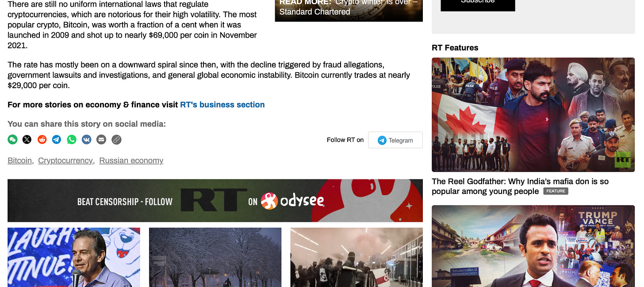Click the Subscribe button
The width and height of the screenshot is (644, 287).
pyautogui.click(x=478, y=4)
